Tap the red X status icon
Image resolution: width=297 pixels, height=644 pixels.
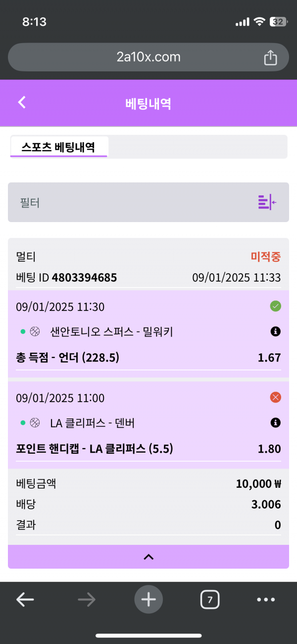[x=276, y=398]
